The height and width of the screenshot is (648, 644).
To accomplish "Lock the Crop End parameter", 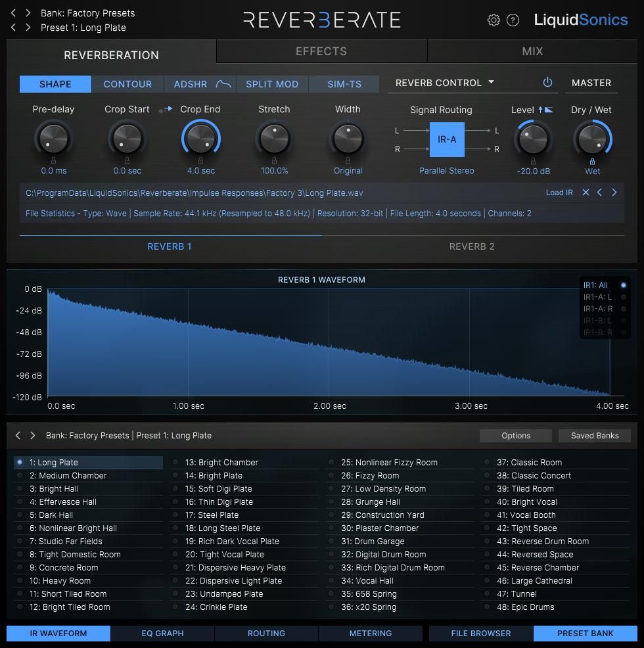I will click(x=201, y=160).
